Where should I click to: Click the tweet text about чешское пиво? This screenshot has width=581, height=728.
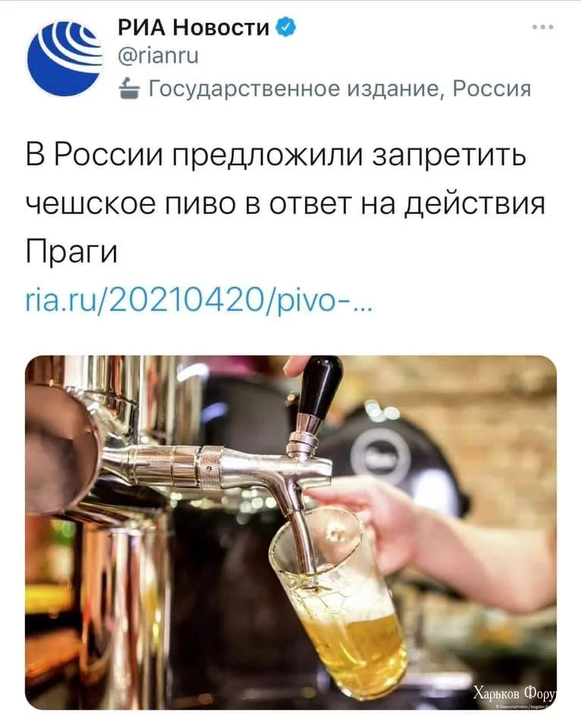click(284, 203)
